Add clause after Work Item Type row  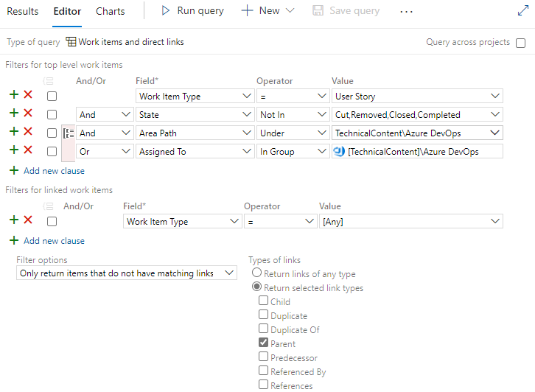[14, 94]
